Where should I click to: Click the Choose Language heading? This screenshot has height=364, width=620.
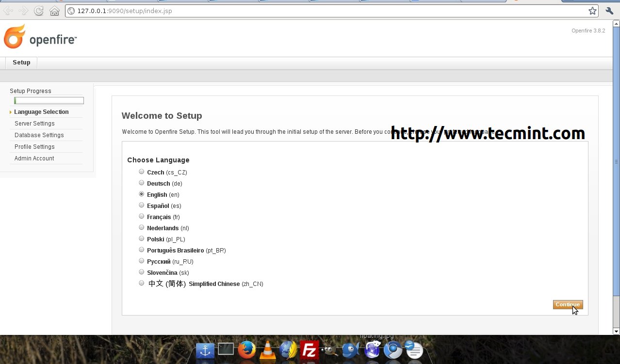pos(158,160)
